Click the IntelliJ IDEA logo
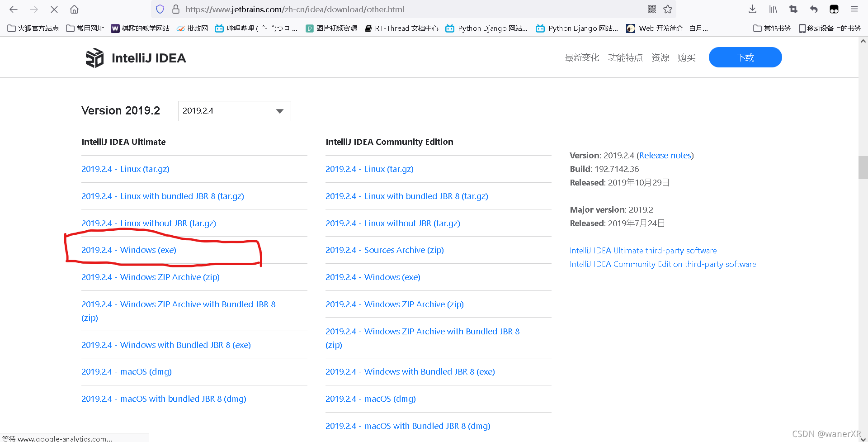The width and height of the screenshot is (868, 442). click(x=136, y=58)
